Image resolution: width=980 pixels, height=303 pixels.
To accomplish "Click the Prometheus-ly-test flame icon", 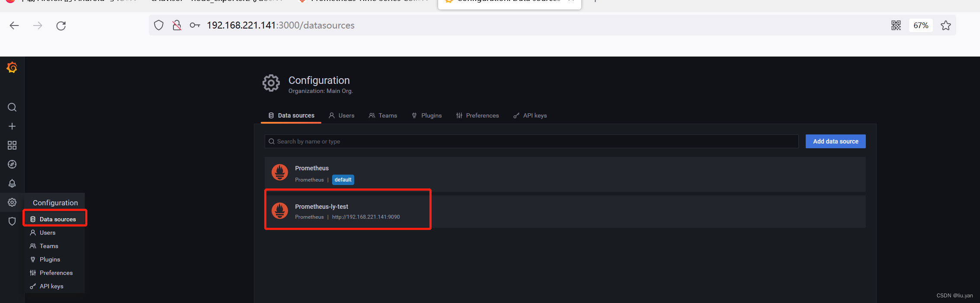I will 280,211.
